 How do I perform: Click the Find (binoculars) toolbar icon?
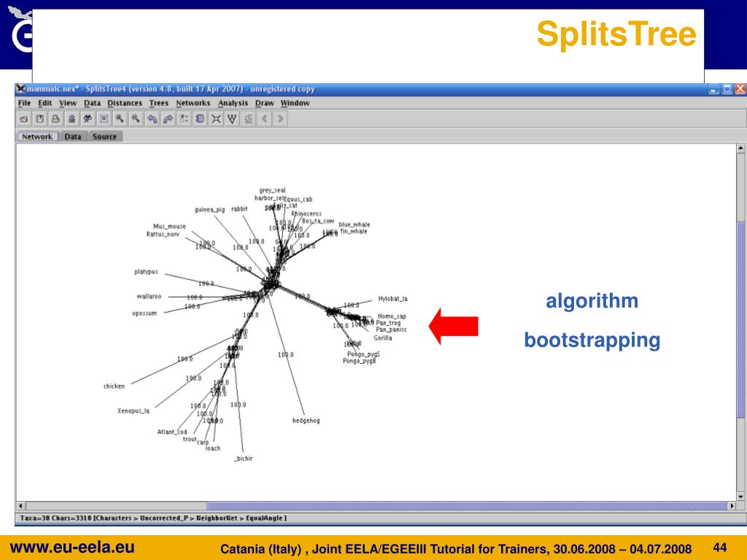[x=88, y=119]
